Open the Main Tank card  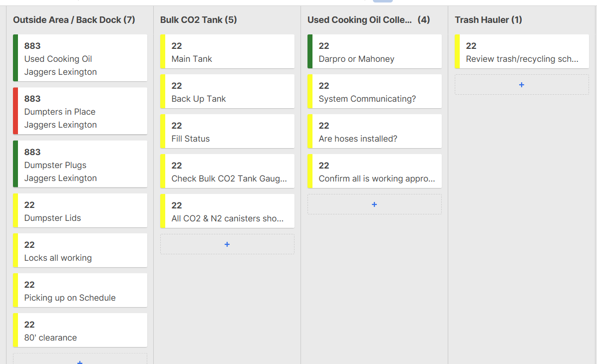tap(227, 52)
